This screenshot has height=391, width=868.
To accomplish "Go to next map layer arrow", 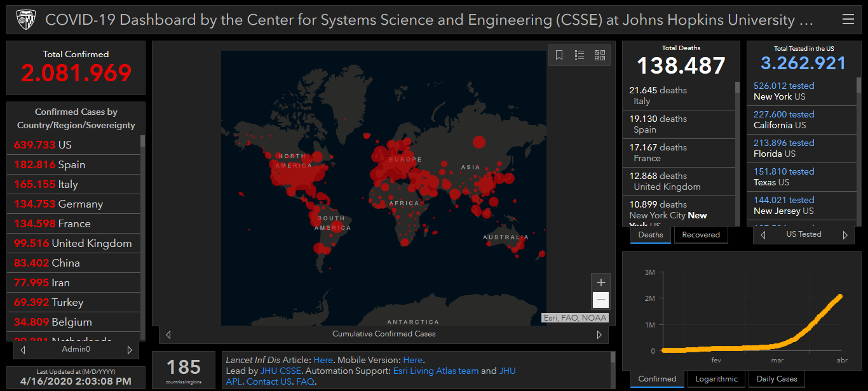I will [x=599, y=335].
